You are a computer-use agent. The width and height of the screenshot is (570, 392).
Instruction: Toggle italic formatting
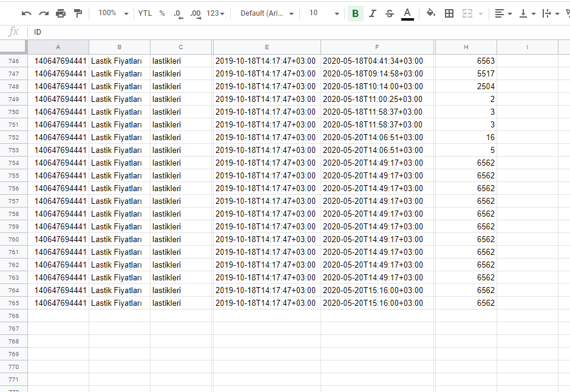point(372,13)
